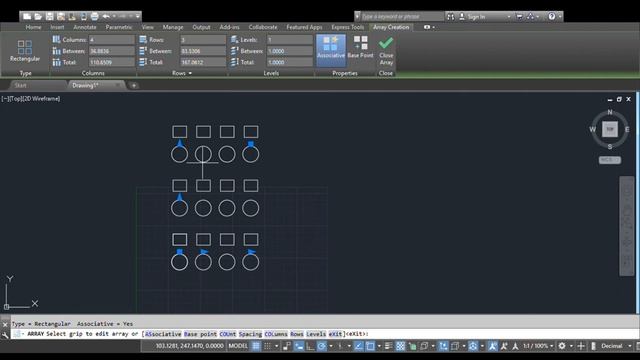Image resolution: width=640 pixels, height=360 pixels.
Task: Open the Add-ins ribbon tab
Action: click(229, 27)
